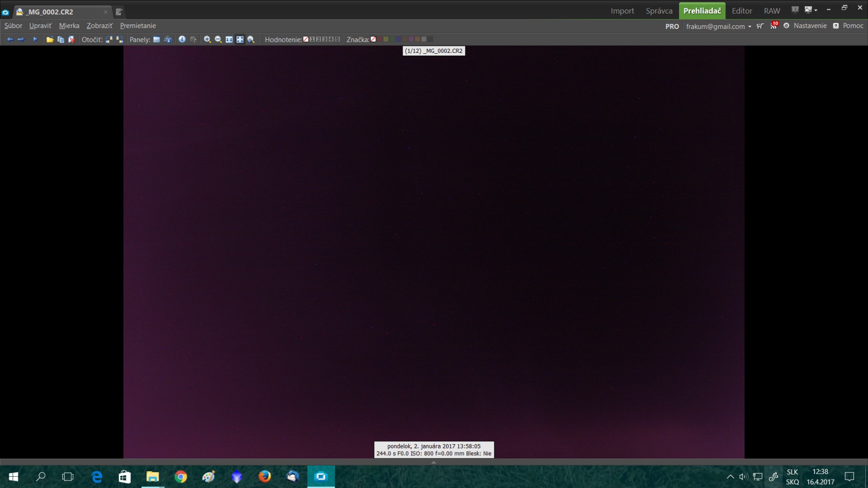Image resolution: width=868 pixels, height=488 pixels.
Task: Zoom out with the magnifier minus icon
Action: pyautogui.click(x=218, y=40)
